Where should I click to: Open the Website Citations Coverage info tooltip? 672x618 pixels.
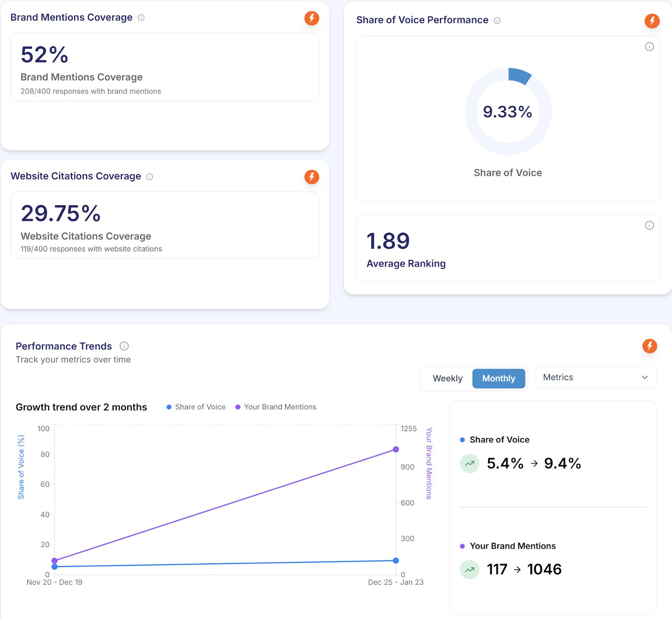pos(150,177)
